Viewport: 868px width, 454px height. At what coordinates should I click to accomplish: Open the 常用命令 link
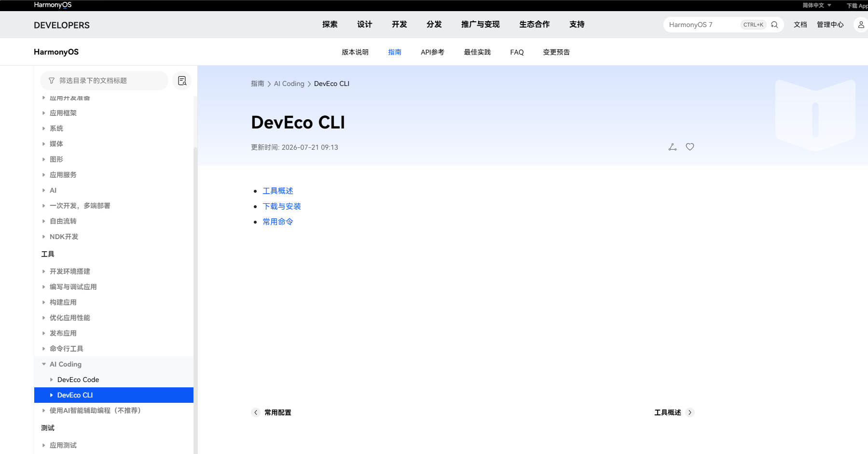tap(278, 222)
